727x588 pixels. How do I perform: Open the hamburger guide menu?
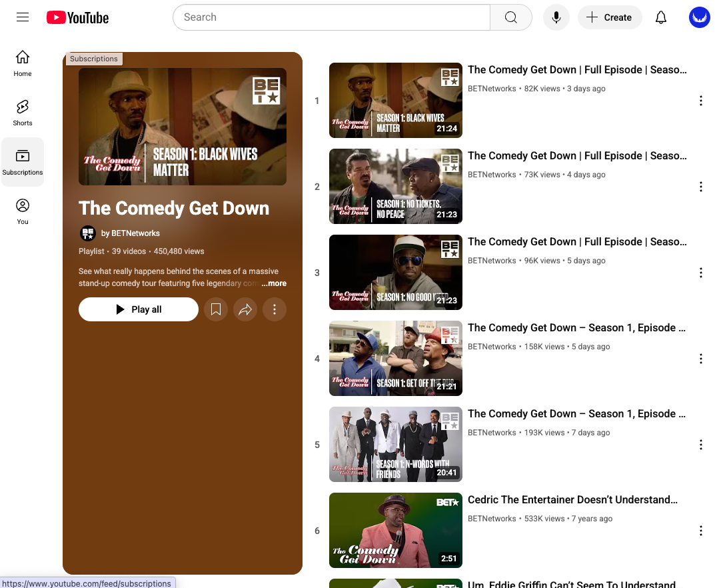(22, 17)
